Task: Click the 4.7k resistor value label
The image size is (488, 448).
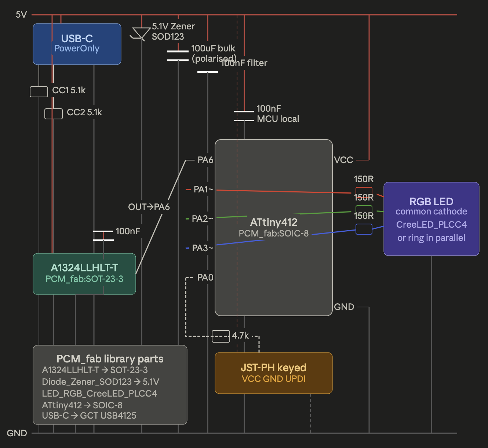Action: 240,336
